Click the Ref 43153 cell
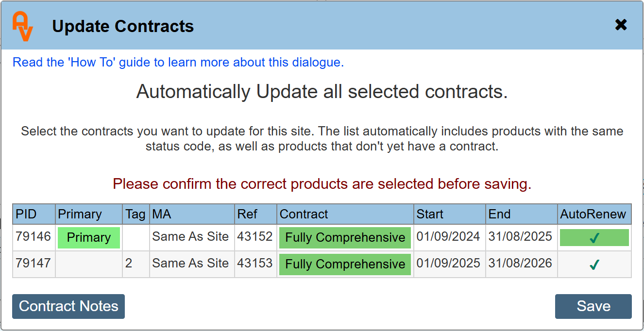The image size is (644, 331). [255, 264]
